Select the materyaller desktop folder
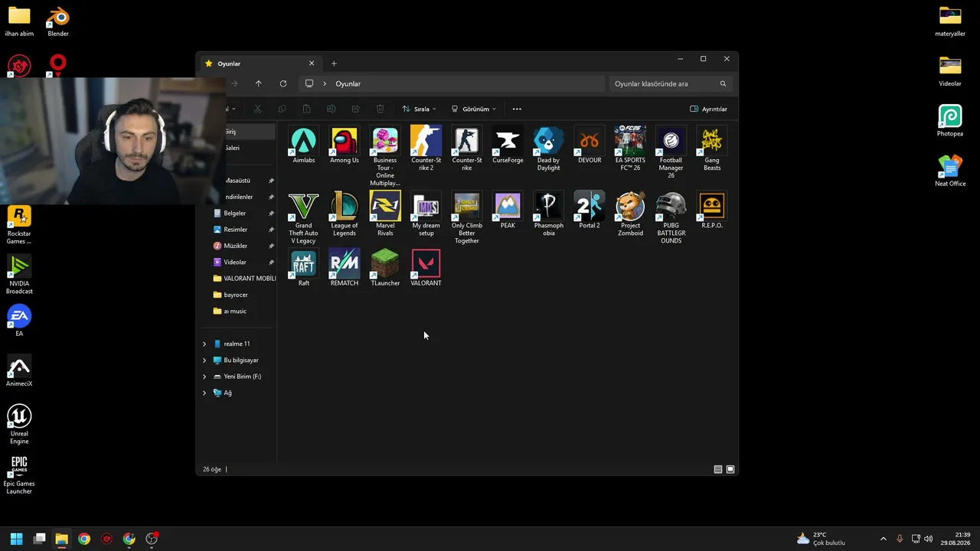This screenshot has height=551, width=980. (950, 21)
